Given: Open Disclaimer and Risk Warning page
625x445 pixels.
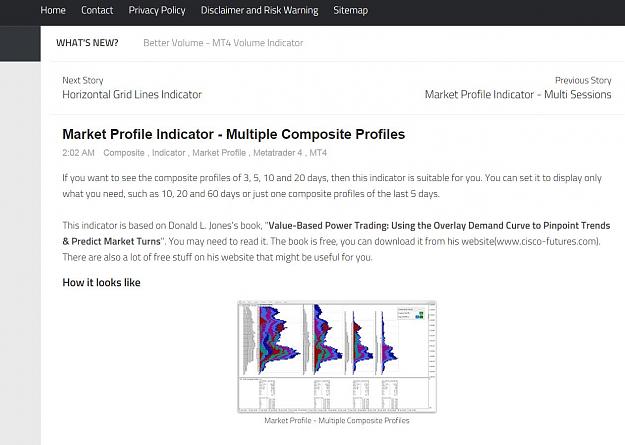Looking at the screenshot, I should [x=259, y=10].
